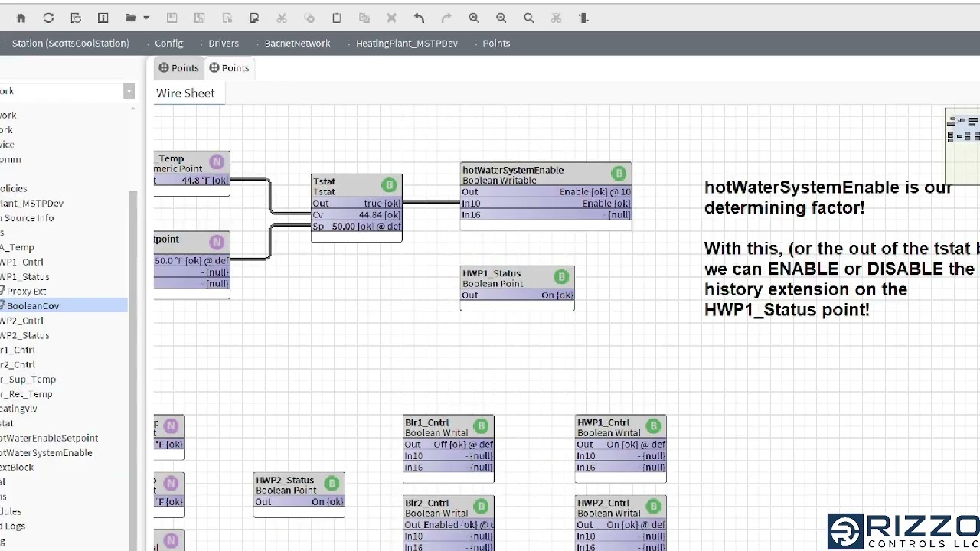Click green B icon on HWP2_Status
980x551 pixels.
point(332,484)
